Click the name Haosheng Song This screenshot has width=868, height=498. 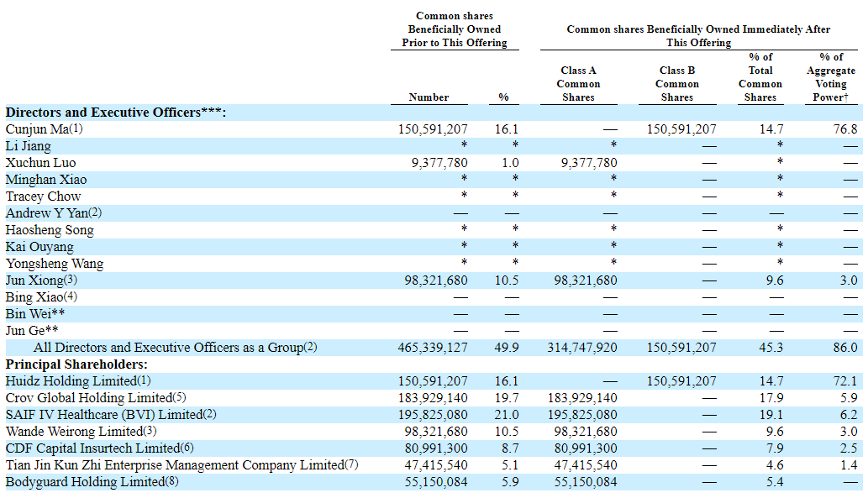click(x=50, y=230)
